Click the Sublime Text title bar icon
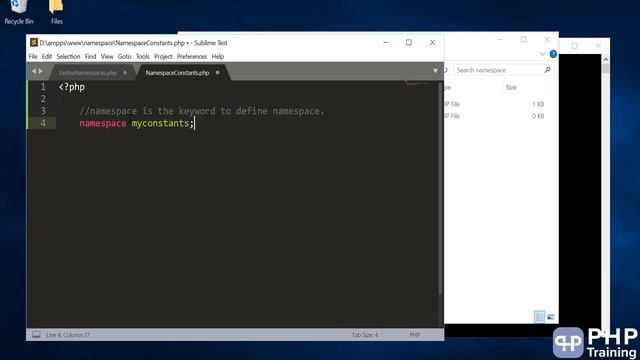Screen dimensions: 640x360 tap(34, 42)
